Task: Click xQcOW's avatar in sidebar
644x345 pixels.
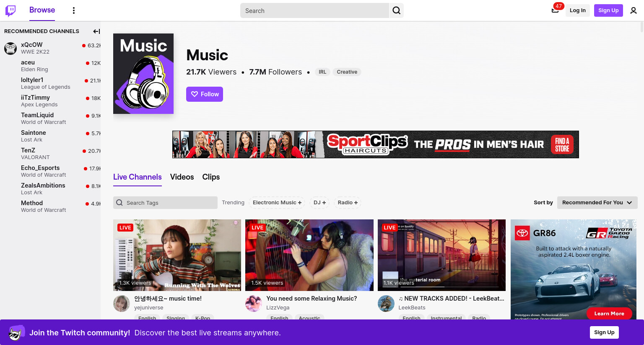Action: [x=10, y=48]
